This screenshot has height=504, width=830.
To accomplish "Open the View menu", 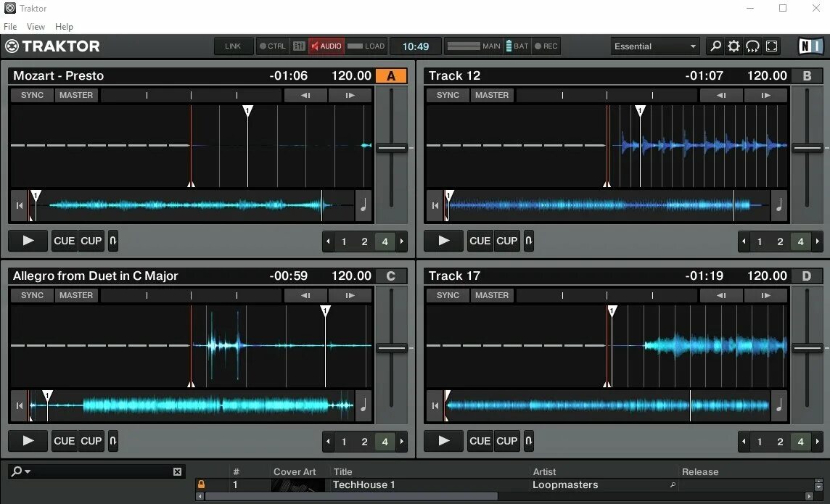I will pos(36,26).
